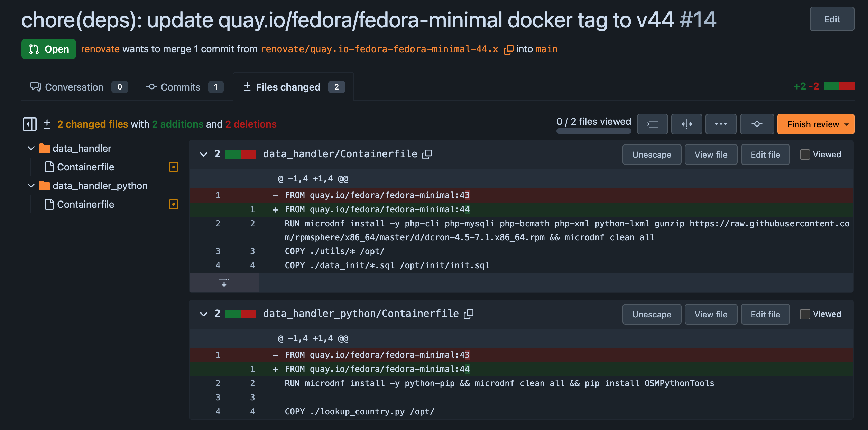Screen dimensions: 868x430
Task: Switch to split diff view icon
Action: (686, 124)
